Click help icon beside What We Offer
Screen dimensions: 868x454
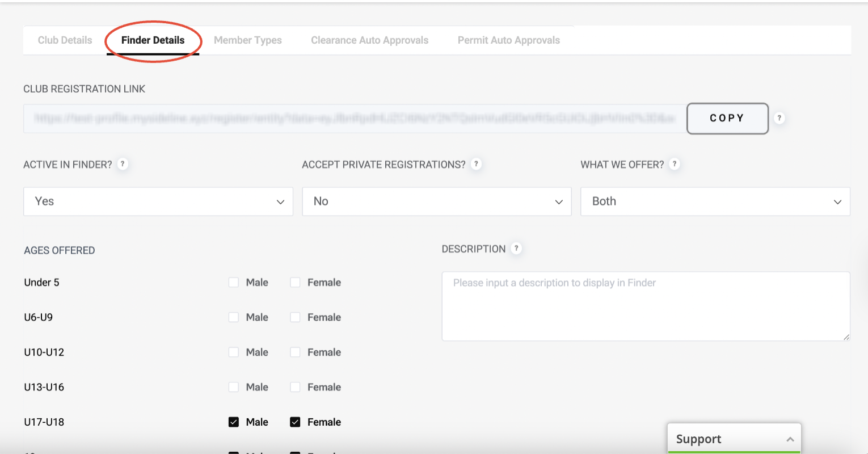pos(674,164)
